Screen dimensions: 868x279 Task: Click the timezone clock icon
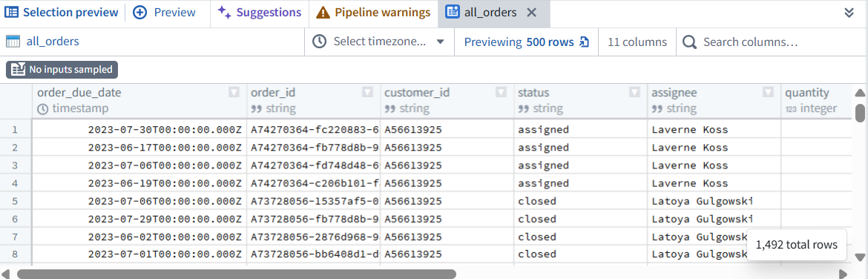[x=320, y=42]
